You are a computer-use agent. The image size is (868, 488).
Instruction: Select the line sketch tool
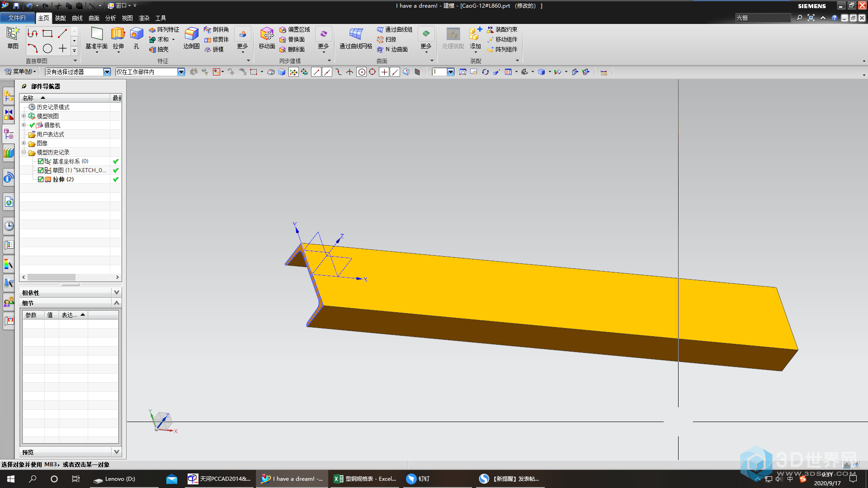tap(62, 33)
